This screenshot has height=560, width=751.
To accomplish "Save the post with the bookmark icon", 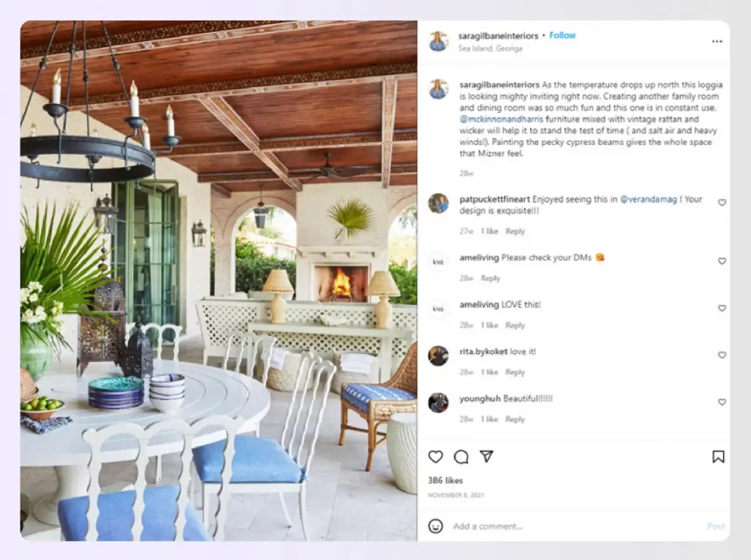I will (718, 457).
